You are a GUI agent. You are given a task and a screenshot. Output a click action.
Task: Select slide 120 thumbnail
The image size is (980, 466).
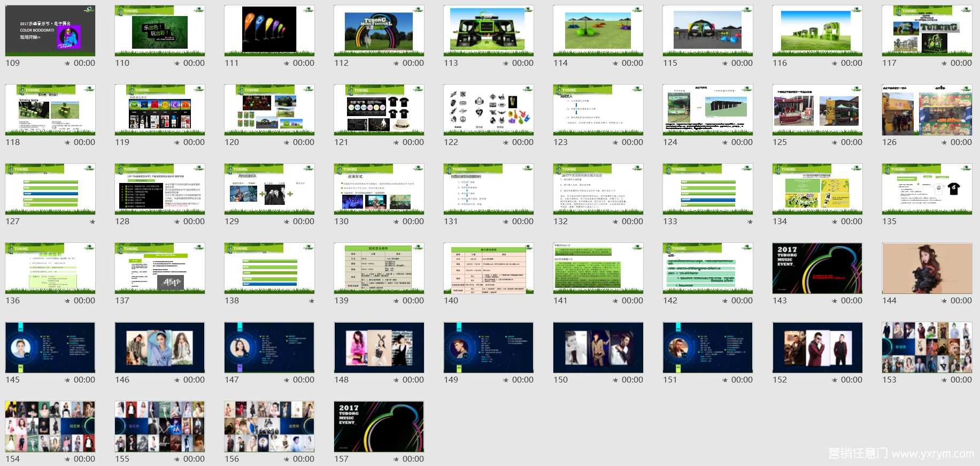pyautogui.click(x=269, y=110)
